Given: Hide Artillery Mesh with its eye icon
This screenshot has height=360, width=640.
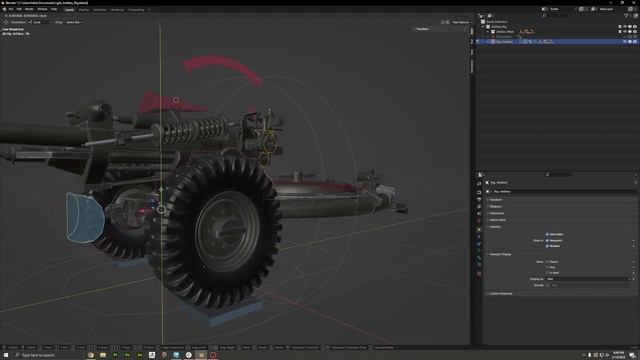Looking at the screenshot, I should [625, 31].
